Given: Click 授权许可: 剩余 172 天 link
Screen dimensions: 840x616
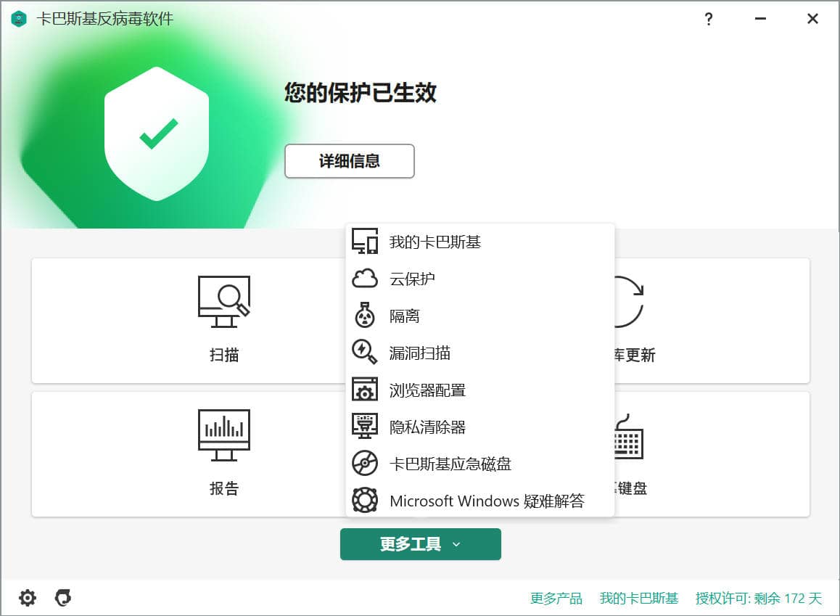Looking at the screenshot, I should point(759,599).
